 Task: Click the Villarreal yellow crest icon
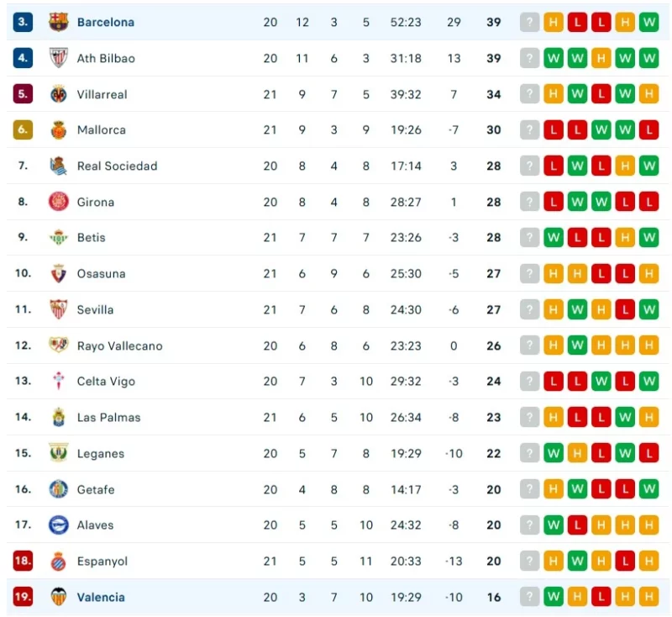click(x=58, y=94)
